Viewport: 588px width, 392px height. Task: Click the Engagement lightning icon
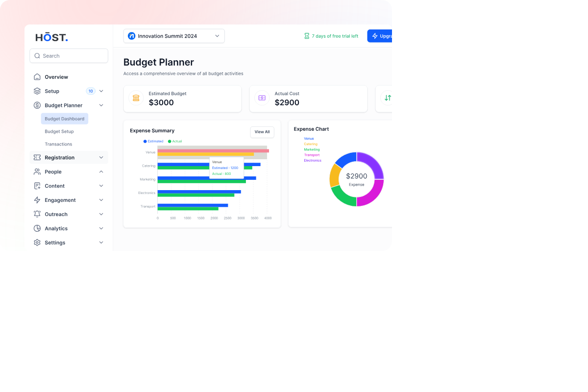[37, 200]
